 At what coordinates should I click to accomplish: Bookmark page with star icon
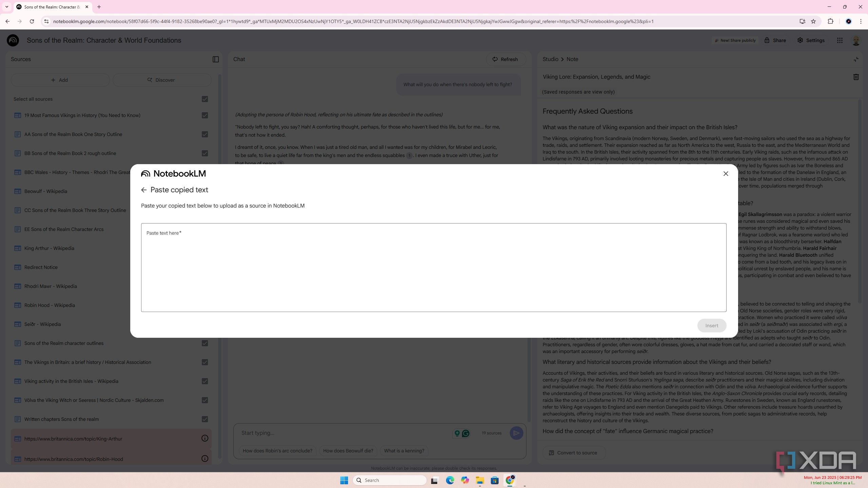pos(813,21)
